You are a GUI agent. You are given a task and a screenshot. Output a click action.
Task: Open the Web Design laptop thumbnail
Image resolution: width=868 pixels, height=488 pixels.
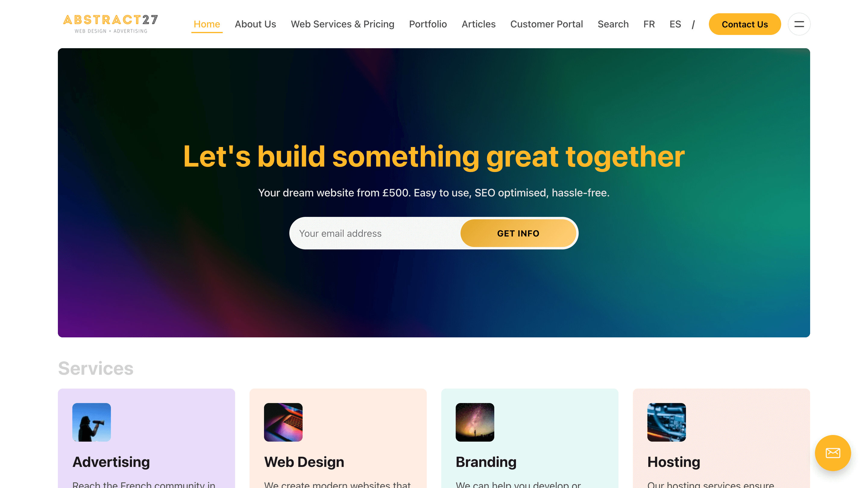coord(283,422)
